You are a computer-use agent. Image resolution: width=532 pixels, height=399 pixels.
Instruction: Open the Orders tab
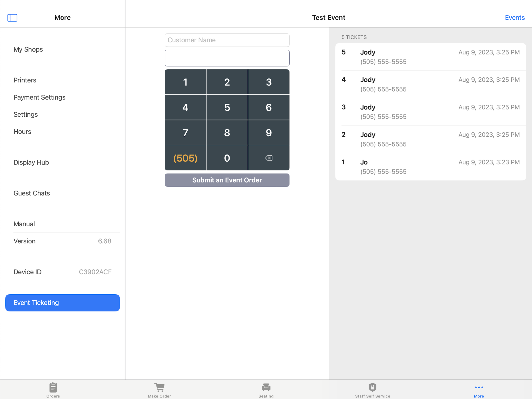click(53, 390)
